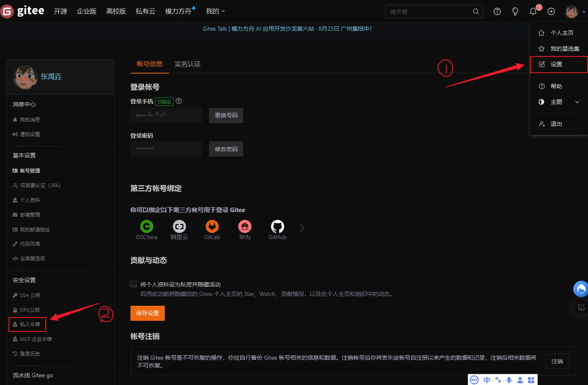
Task: Click the search magnifier icon
Action: click(x=476, y=11)
